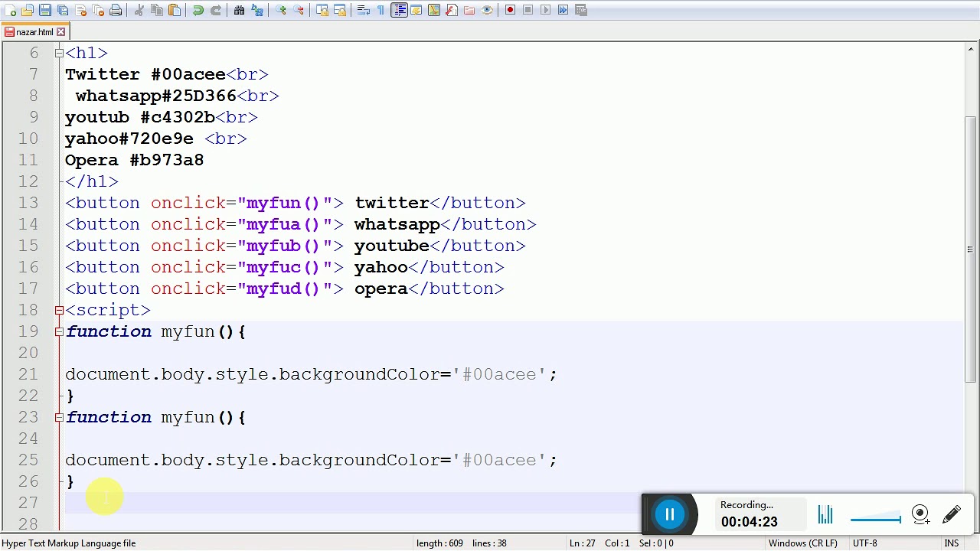Close the current document via toolbar icon
The height and width of the screenshot is (551, 980).
[x=80, y=10]
